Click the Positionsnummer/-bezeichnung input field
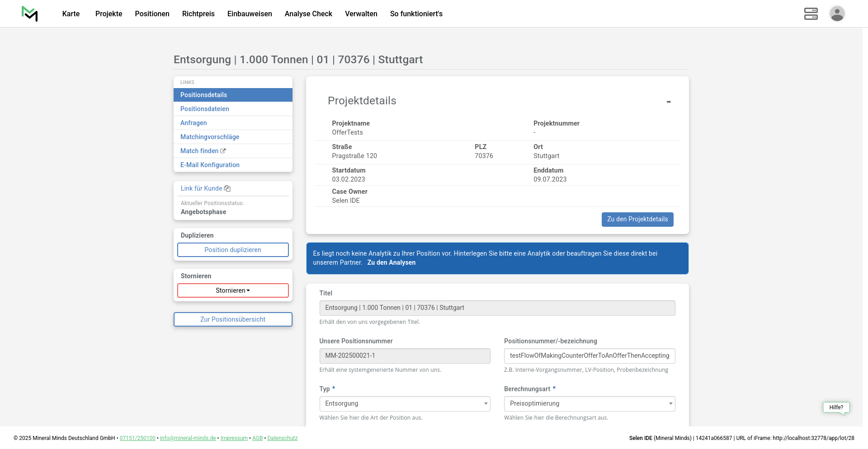 point(589,356)
